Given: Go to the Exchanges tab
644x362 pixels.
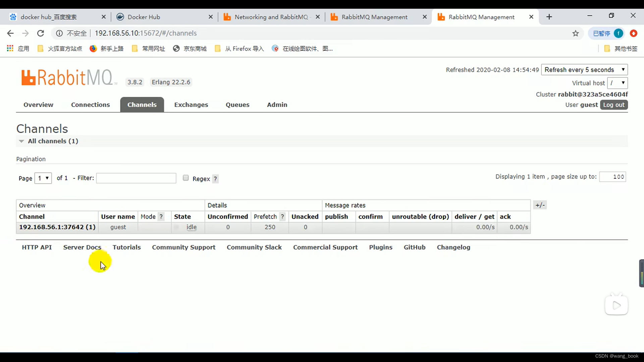Looking at the screenshot, I should pyautogui.click(x=191, y=105).
